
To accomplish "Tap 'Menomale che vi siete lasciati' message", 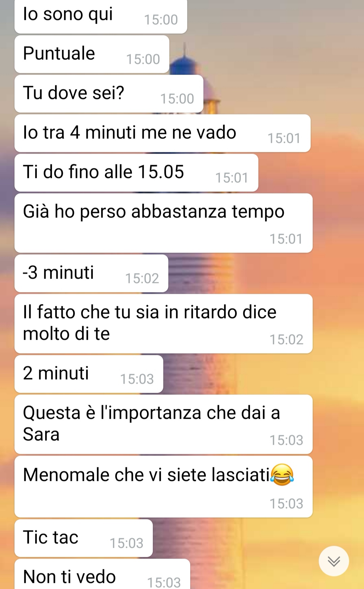I will [x=163, y=486].
